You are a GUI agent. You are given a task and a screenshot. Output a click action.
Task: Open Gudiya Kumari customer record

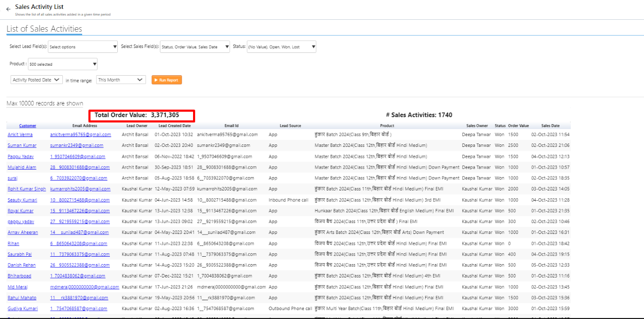point(22,309)
